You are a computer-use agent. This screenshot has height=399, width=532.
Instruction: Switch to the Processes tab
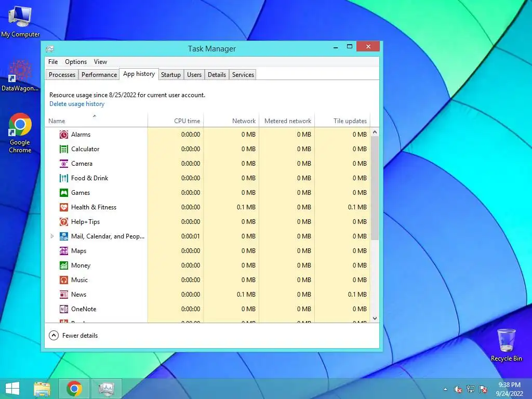point(62,75)
